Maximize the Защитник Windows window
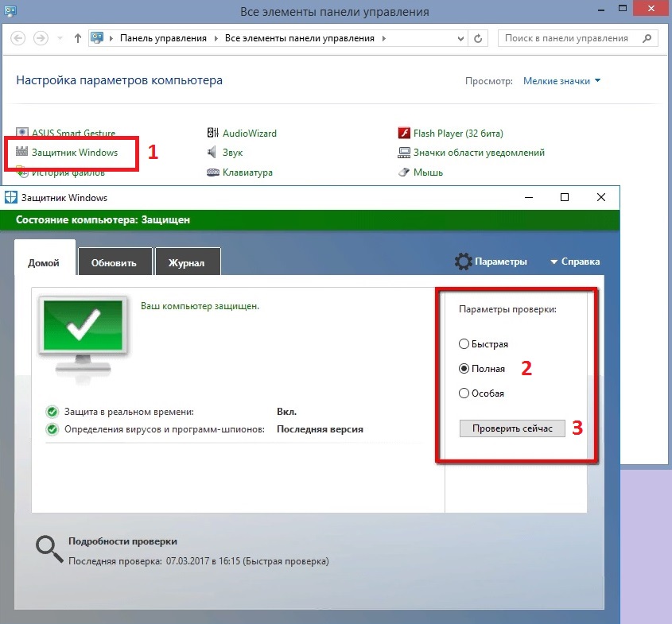The width and height of the screenshot is (672, 624). click(x=565, y=197)
